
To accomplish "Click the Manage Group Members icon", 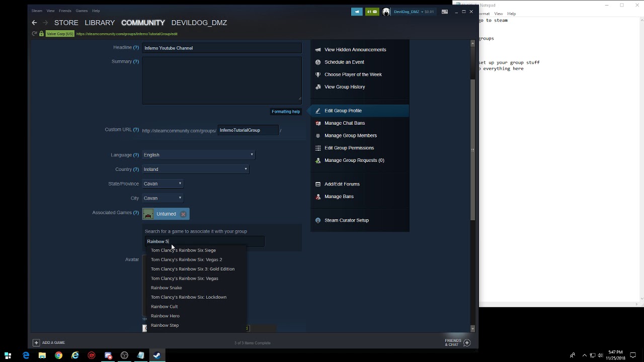I will (317, 136).
